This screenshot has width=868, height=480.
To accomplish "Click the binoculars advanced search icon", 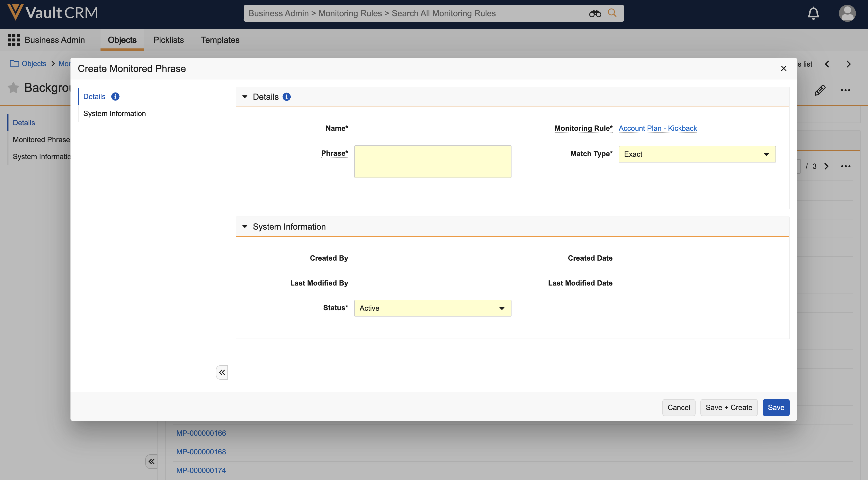I will click(x=595, y=14).
